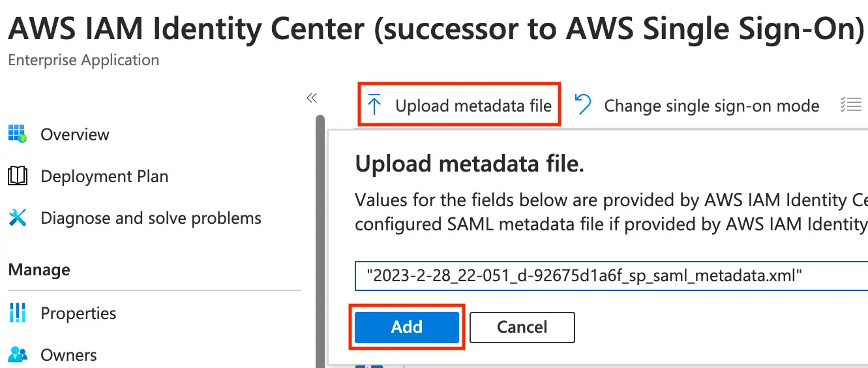Open the Owners section
The width and height of the screenshot is (868, 368).
coord(68,355)
